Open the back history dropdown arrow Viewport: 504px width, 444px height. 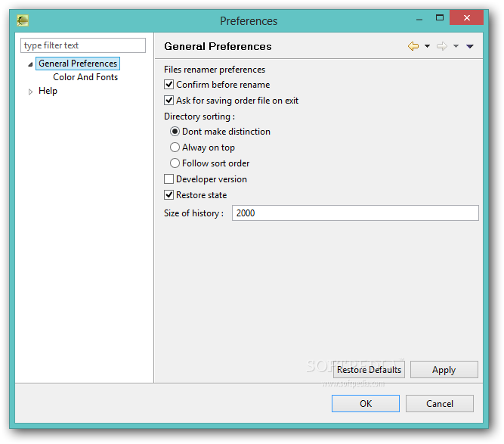pyautogui.click(x=427, y=46)
